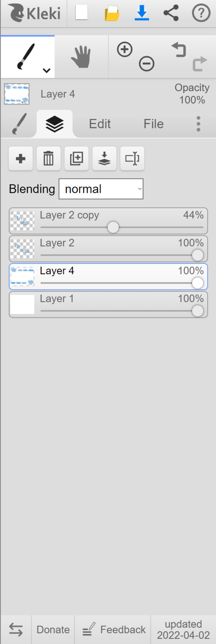This screenshot has height=644, width=216.
Task: Delete the layer using the trash icon
Action: [49, 158]
